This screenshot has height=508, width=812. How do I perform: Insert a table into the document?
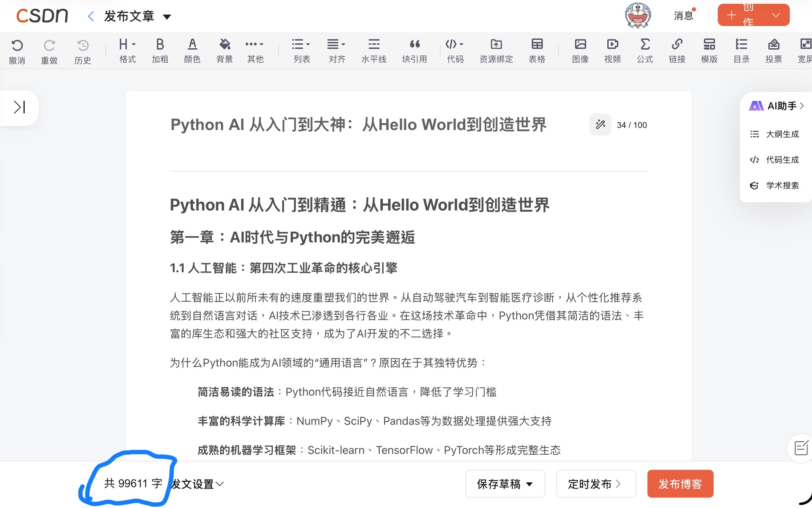click(537, 50)
